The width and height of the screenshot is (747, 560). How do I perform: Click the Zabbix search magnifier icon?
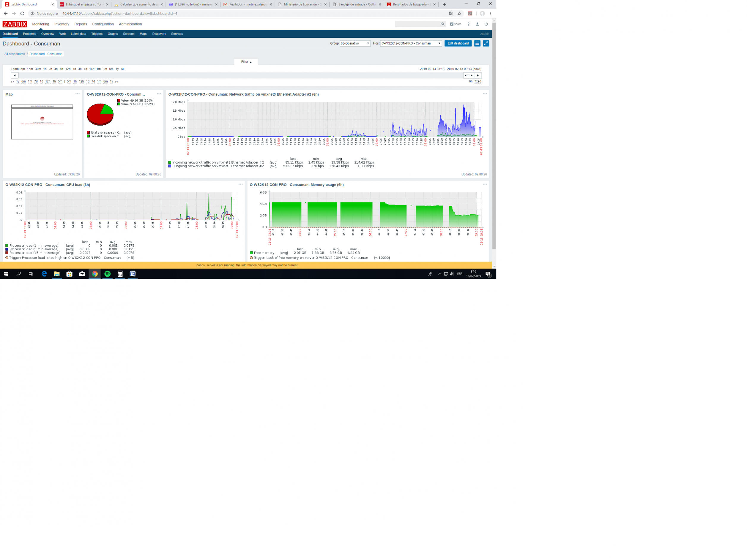point(442,24)
